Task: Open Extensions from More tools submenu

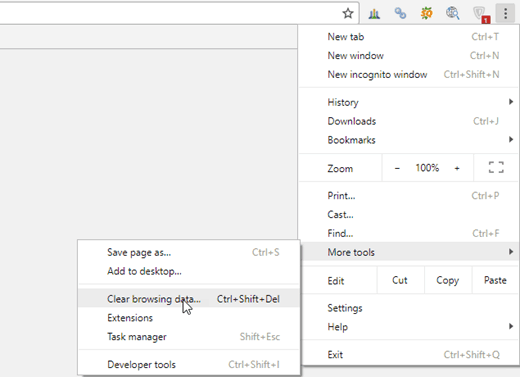Action: tap(189, 318)
